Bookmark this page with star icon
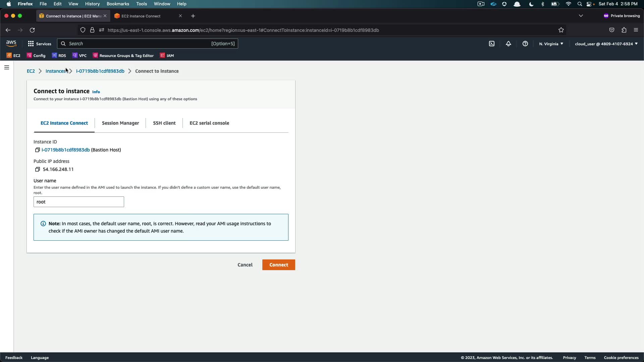This screenshot has width=644, height=362. (561, 30)
